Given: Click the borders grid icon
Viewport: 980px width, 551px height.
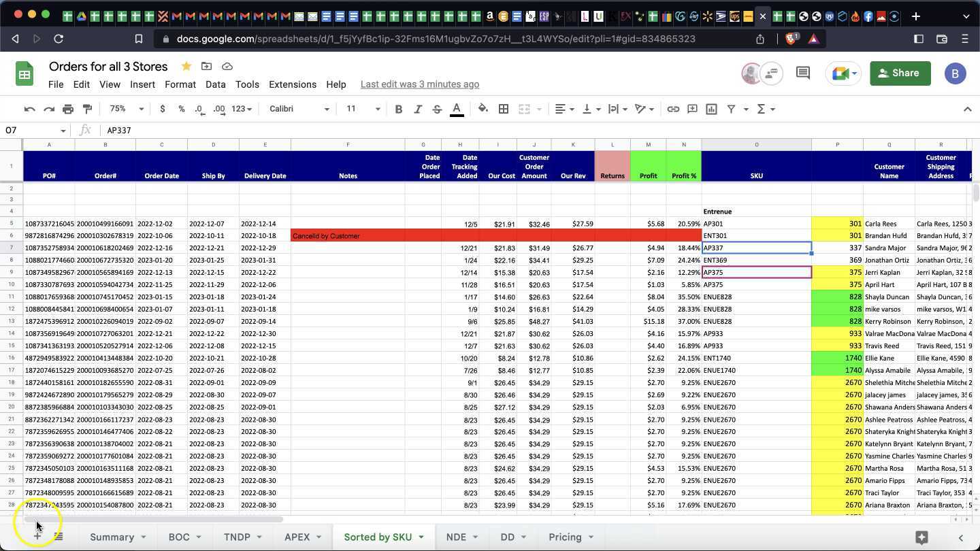Looking at the screenshot, I should click(504, 109).
